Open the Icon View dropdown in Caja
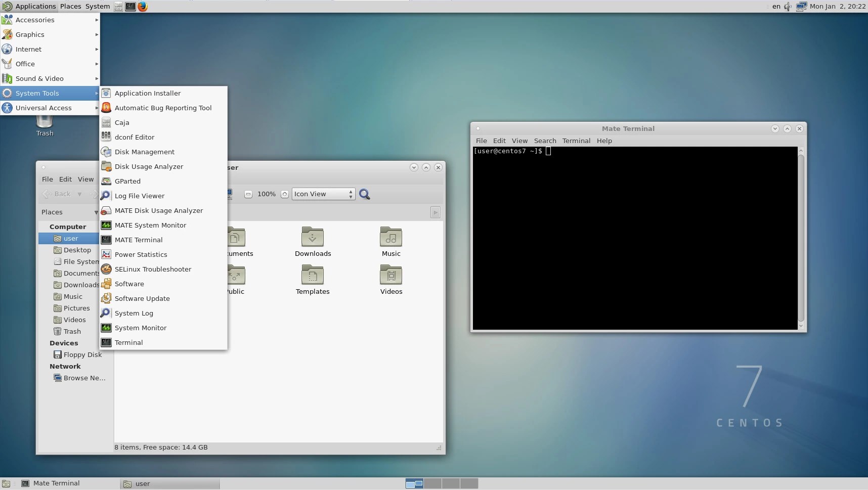 [323, 194]
